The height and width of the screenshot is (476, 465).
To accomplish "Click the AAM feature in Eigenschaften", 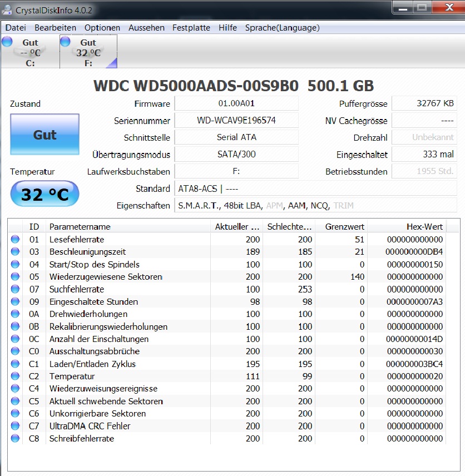I will [296, 206].
